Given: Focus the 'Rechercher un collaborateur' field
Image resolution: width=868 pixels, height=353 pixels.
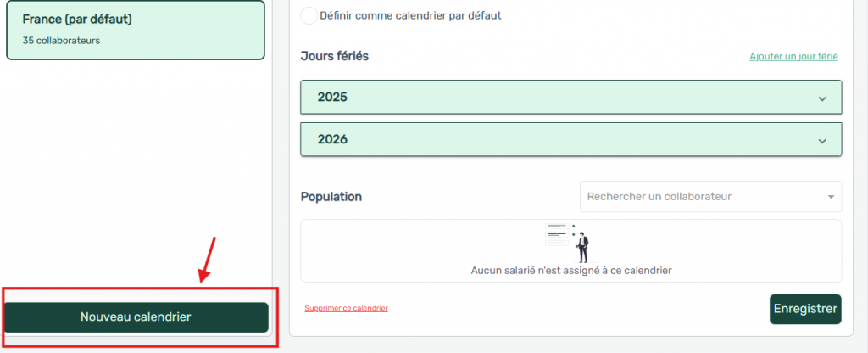Looking at the screenshot, I should (x=702, y=197).
